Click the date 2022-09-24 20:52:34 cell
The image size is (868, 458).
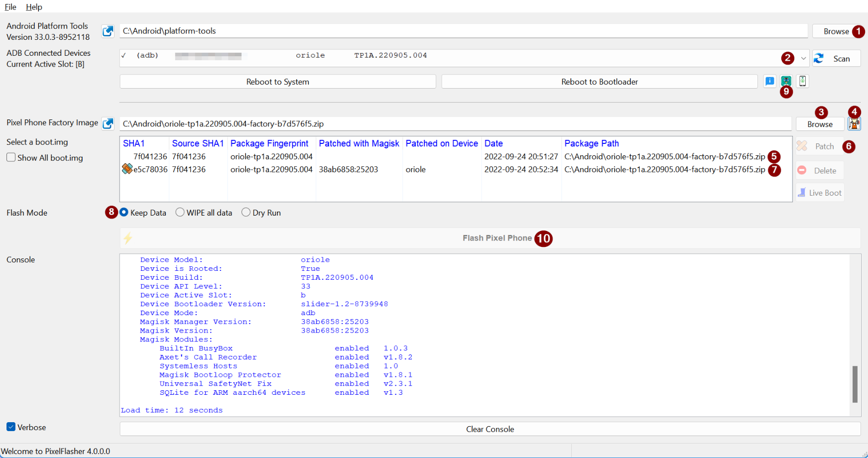pos(521,169)
